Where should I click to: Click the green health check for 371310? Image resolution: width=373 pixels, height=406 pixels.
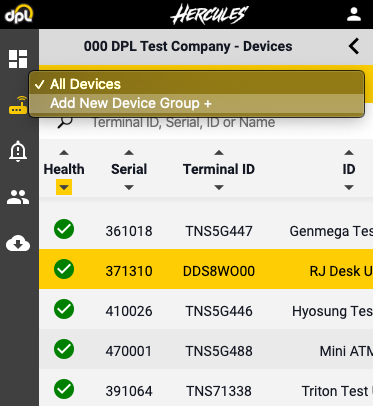pyautogui.click(x=64, y=269)
